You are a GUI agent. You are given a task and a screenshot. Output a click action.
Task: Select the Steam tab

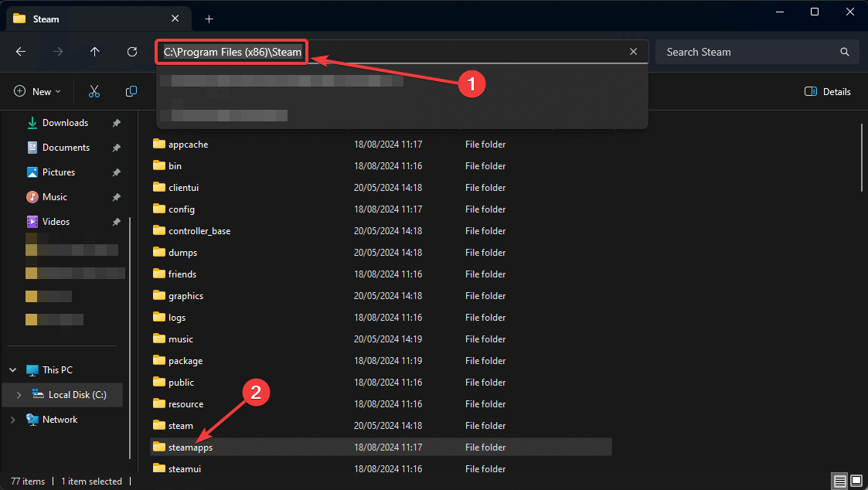click(98, 19)
